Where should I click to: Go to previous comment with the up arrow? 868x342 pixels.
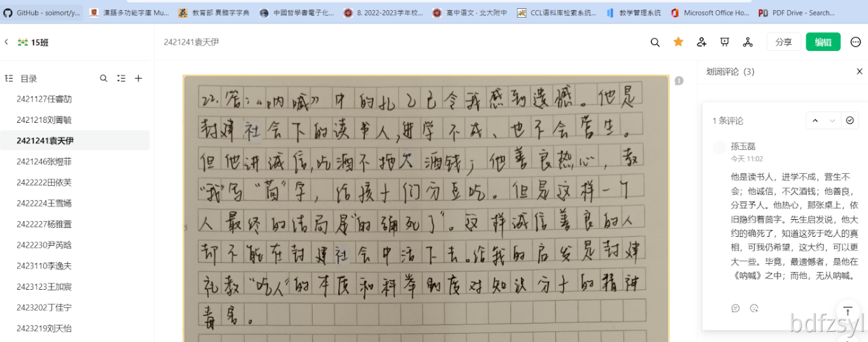(x=815, y=121)
